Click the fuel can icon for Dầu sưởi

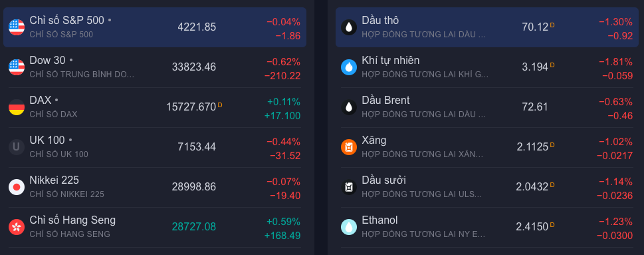point(349,187)
